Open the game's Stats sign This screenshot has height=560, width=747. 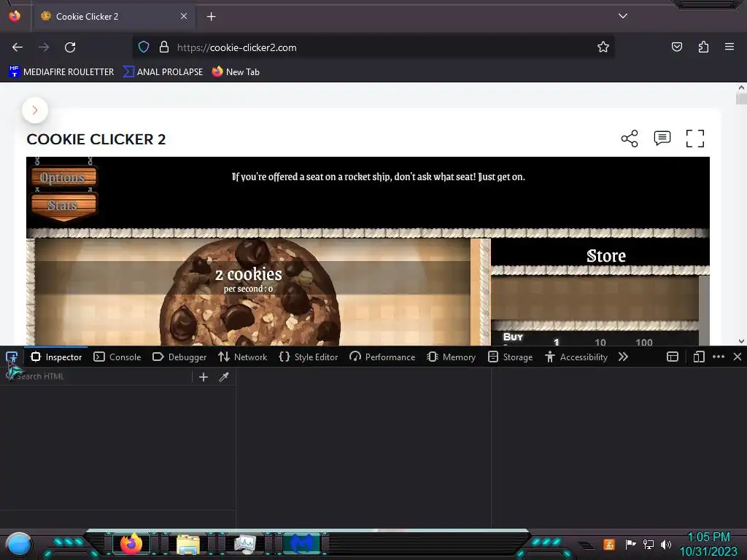63,206
